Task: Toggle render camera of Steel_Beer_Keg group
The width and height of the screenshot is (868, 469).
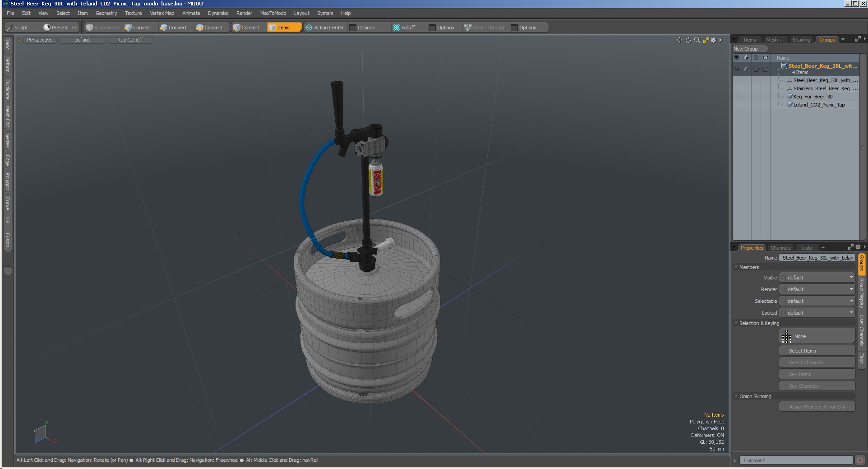Action: (747, 69)
